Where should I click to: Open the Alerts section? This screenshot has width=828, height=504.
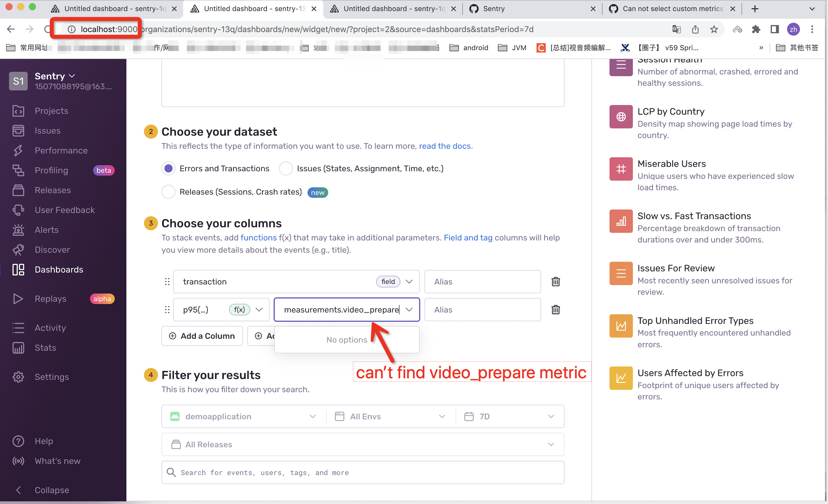click(x=46, y=229)
